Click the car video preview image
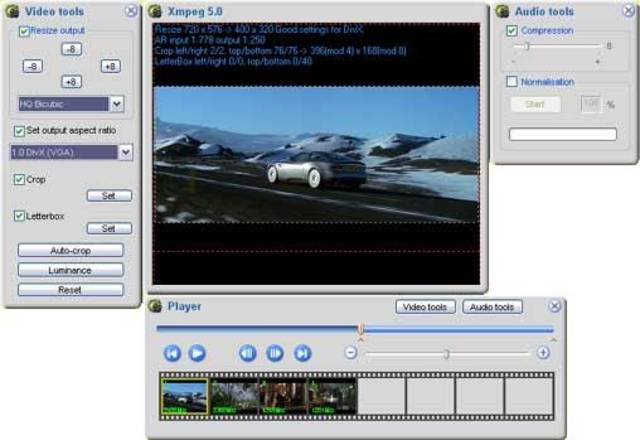The image size is (640, 440). coord(316,155)
